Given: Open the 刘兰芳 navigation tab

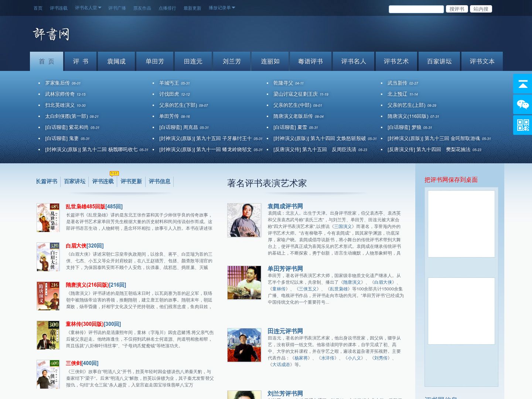Looking at the screenshot, I should [x=232, y=61].
